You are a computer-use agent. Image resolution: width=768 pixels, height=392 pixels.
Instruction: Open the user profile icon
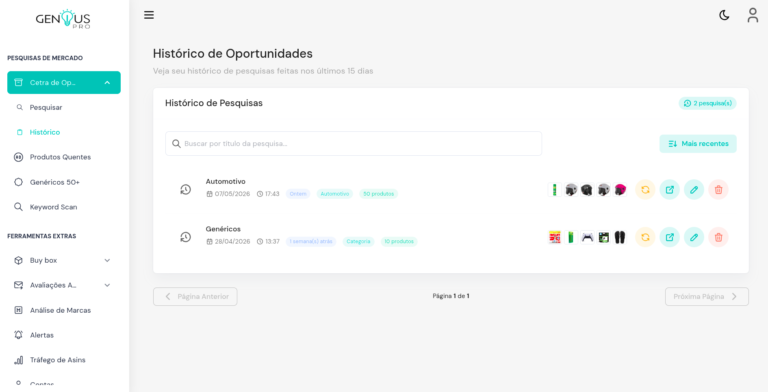click(753, 15)
